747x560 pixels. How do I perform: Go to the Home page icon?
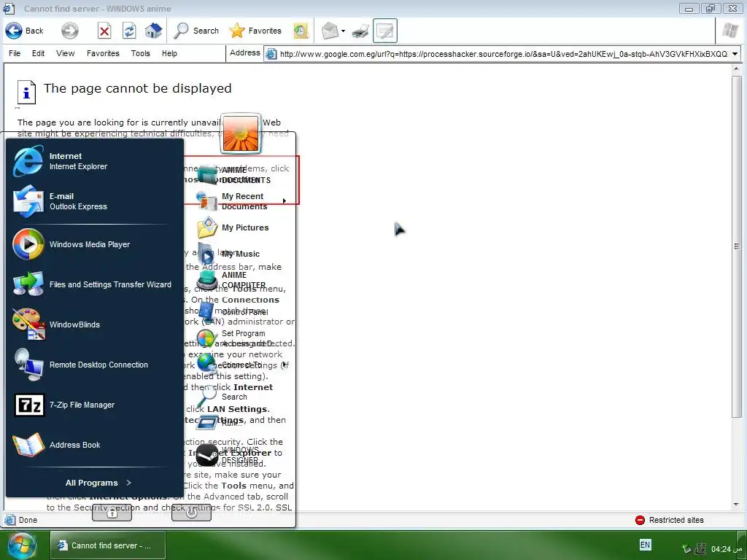[153, 31]
